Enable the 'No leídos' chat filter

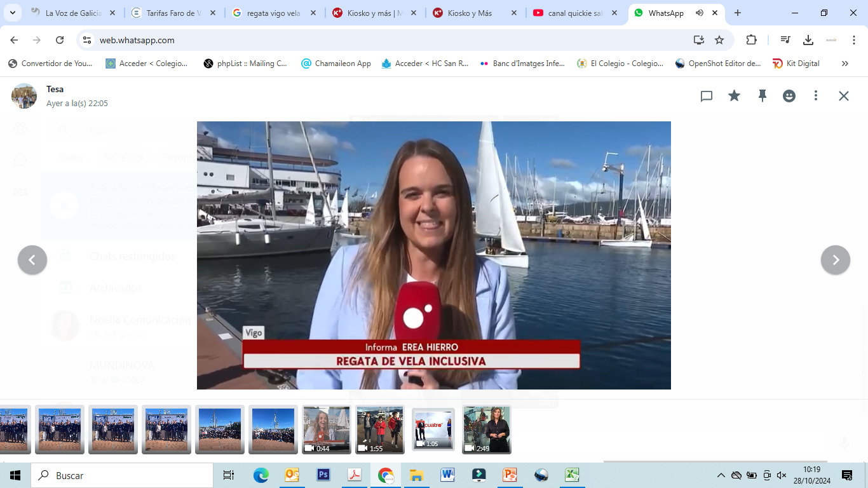(x=125, y=157)
